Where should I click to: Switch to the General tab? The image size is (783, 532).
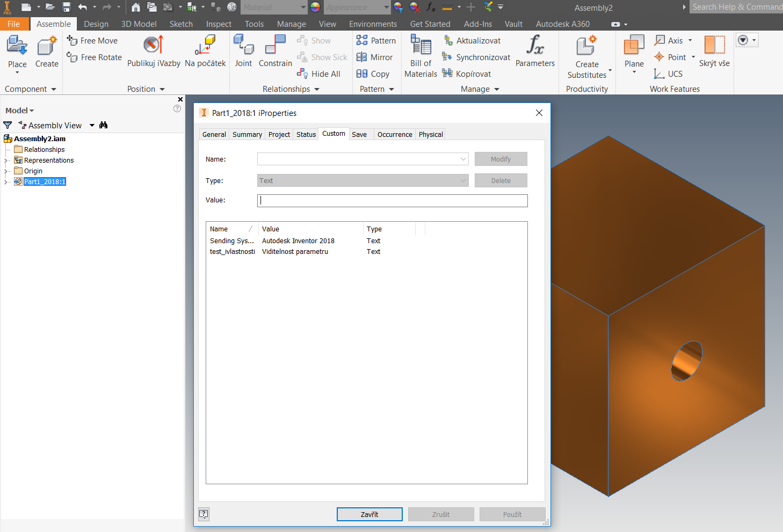tap(214, 134)
